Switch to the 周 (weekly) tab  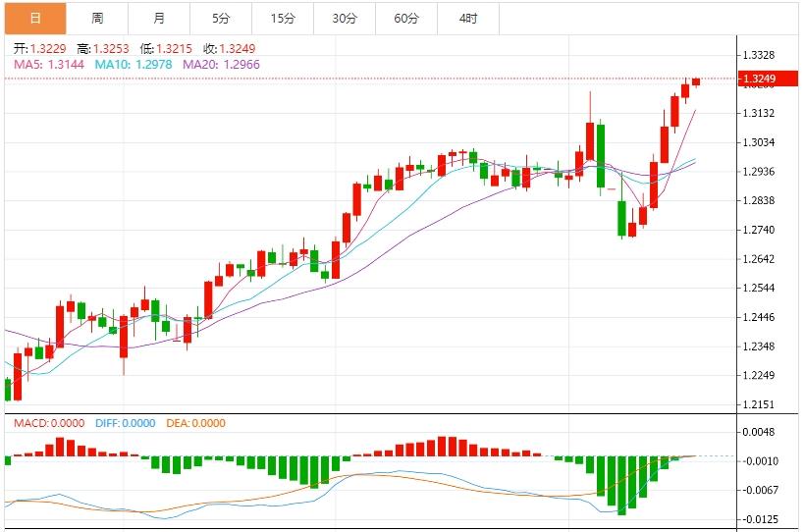click(x=97, y=18)
